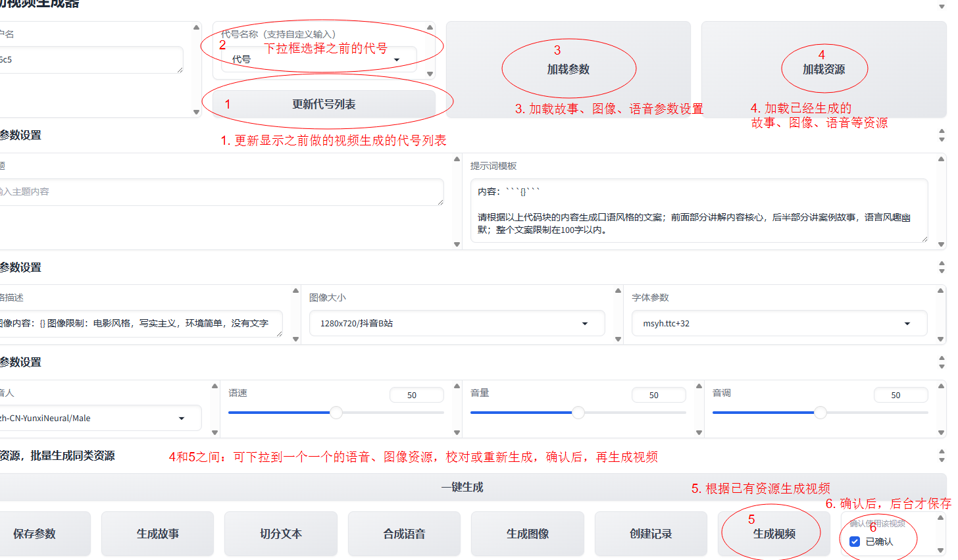Image resolution: width=958 pixels, height=560 pixels.
Task: Edit the 提示词模板 text area
Action: tap(699, 211)
